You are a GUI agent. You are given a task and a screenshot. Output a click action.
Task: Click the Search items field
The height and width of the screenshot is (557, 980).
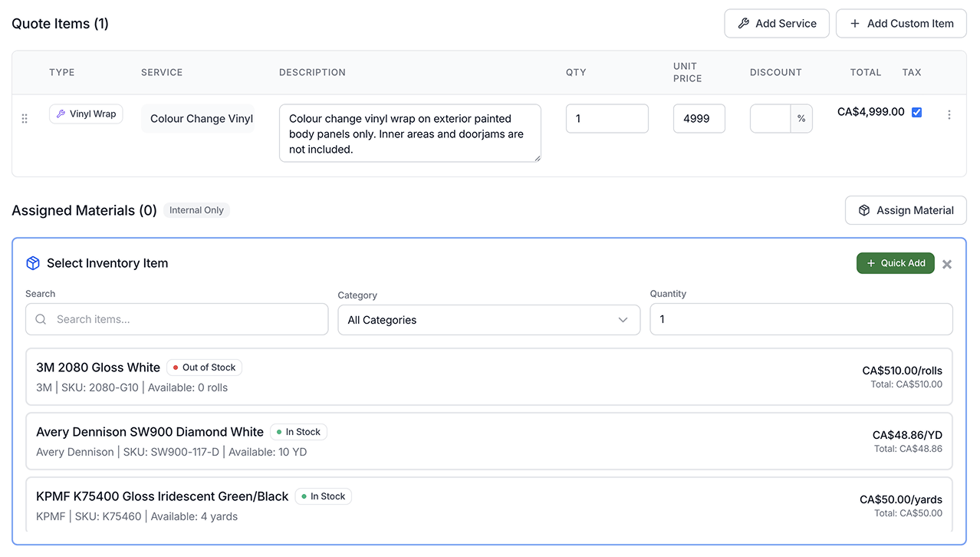pyautogui.click(x=177, y=319)
